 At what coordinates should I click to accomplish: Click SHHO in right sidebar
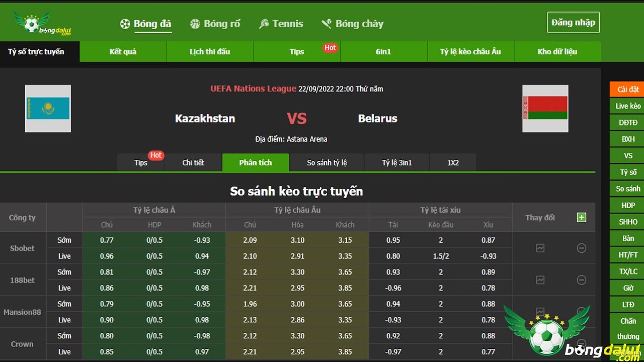[628, 222]
